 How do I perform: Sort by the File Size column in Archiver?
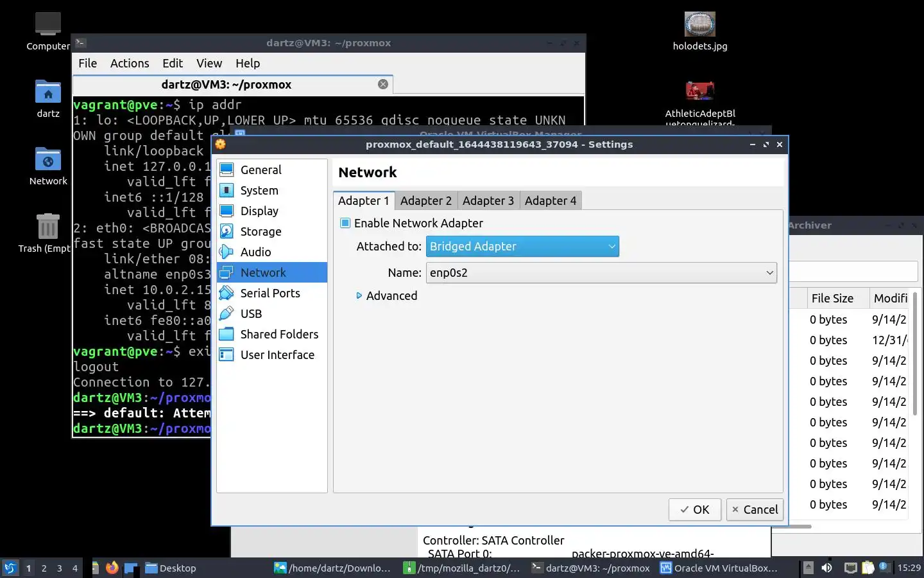click(x=838, y=298)
